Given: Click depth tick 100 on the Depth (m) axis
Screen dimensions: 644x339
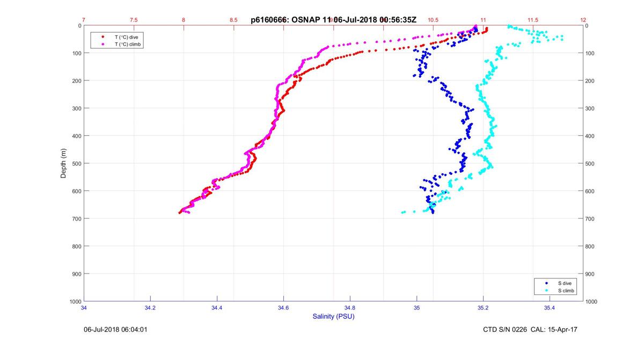Looking at the screenshot, I should click(76, 53).
